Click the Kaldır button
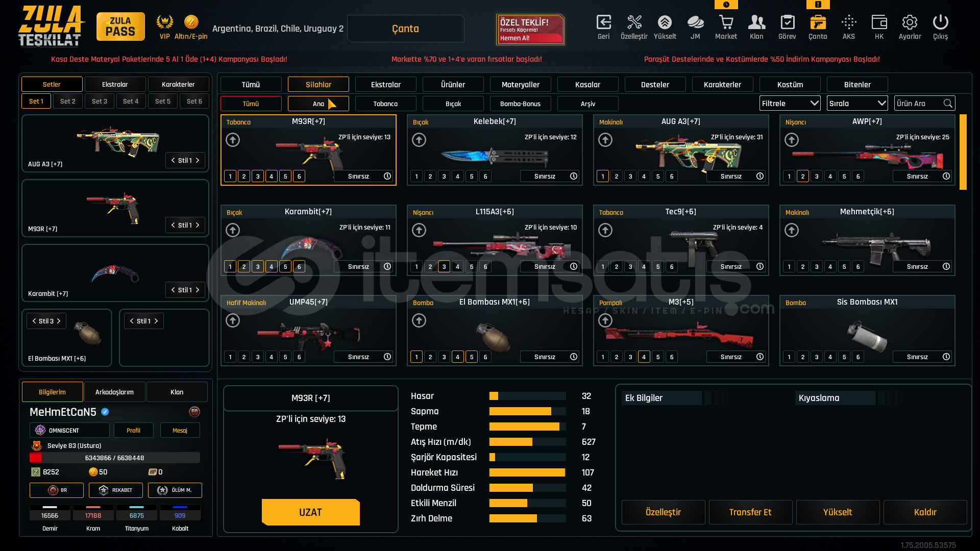980x551 pixels. [925, 512]
